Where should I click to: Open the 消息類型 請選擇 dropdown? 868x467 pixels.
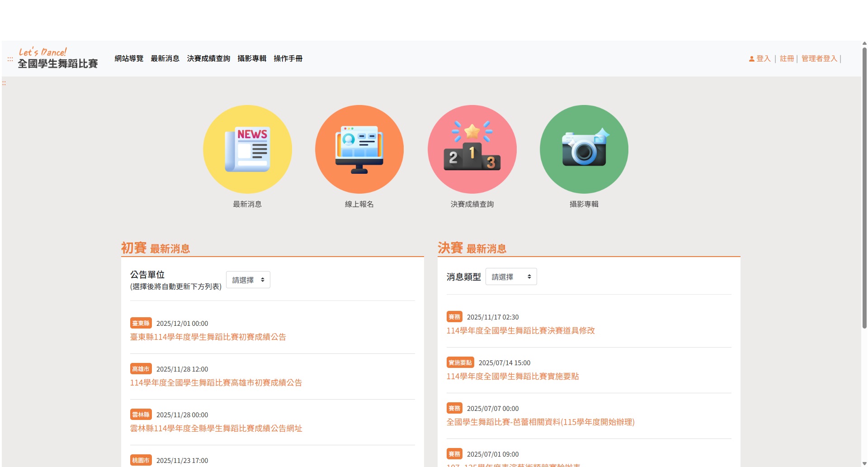pos(511,276)
